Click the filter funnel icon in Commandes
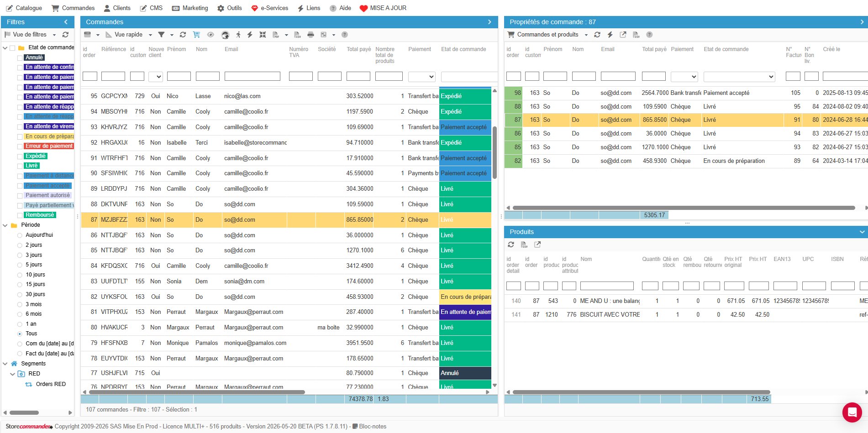This screenshot has height=433, width=868. (161, 35)
